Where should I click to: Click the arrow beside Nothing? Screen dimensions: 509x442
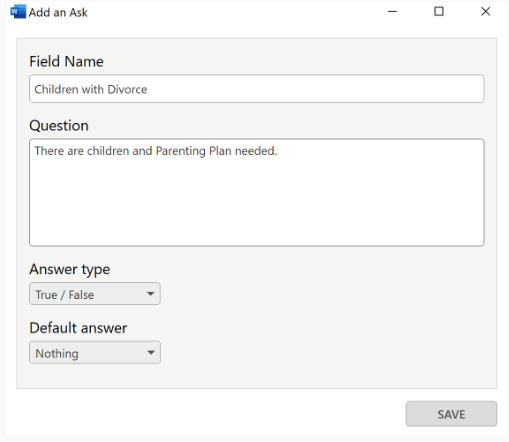point(151,352)
